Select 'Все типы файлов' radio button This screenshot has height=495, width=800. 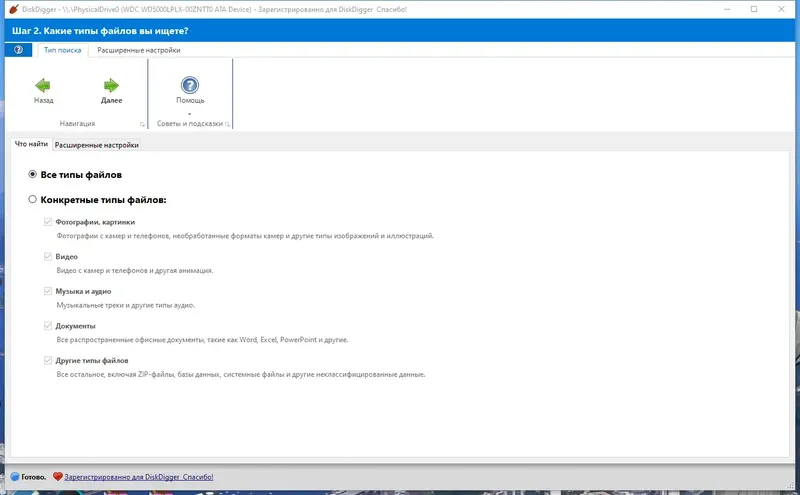click(x=33, y=175)
